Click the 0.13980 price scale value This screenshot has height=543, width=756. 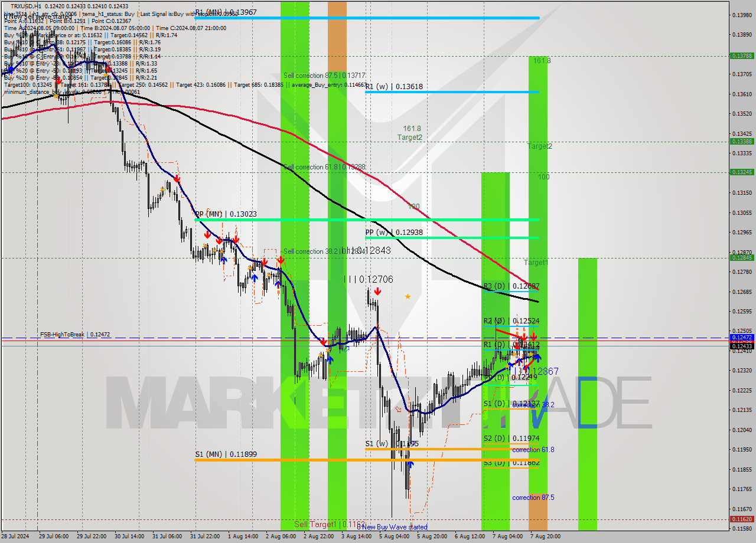742,15
